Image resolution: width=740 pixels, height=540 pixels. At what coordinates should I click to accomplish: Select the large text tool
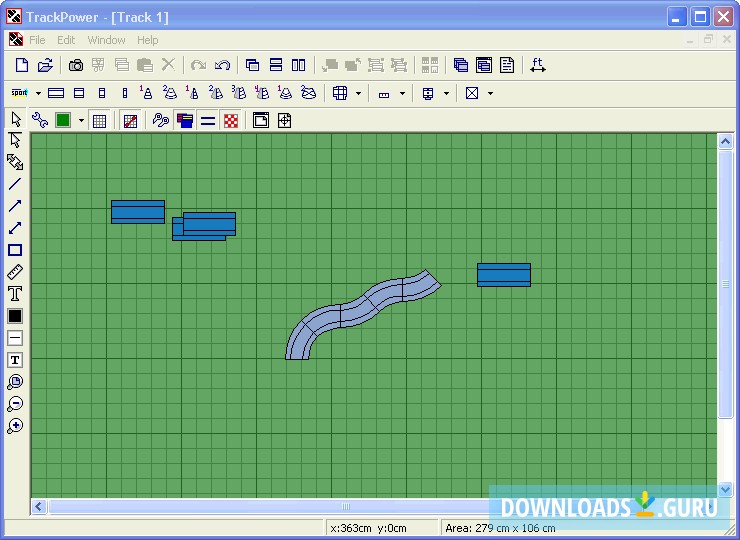(x=15, y=294)
